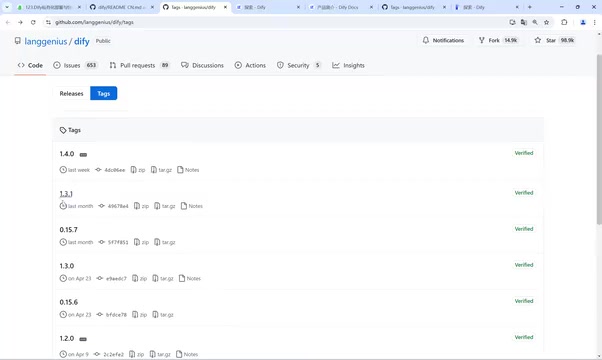Show Verified signature for tag 1.4.0
The width and height of the screenshot is (602, 360).
point(524,153)
